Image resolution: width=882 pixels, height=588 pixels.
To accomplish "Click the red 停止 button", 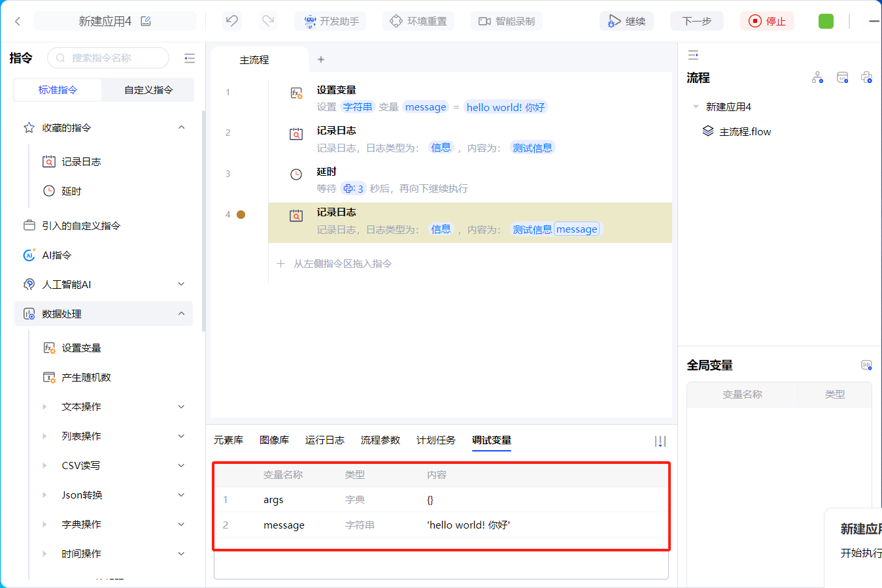I will point(767,21).
